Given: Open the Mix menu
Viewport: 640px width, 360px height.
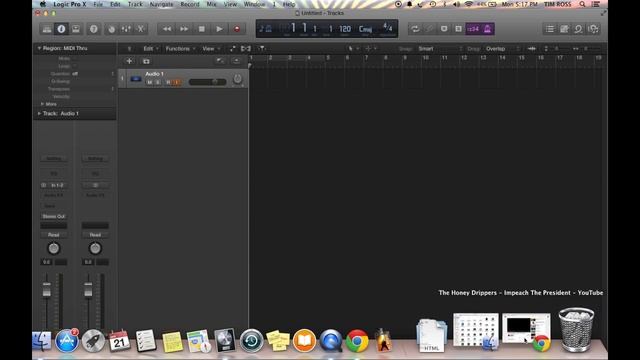Looking at the screenshot, I should 211,4.
